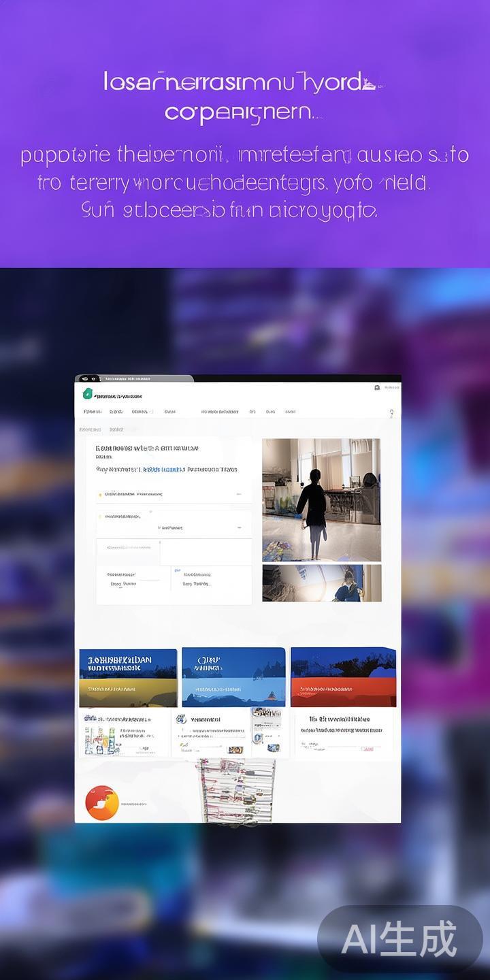Expand the second list row dropdown arrow
The width and height of the screenshot is (490, 980).
(238, 527)
